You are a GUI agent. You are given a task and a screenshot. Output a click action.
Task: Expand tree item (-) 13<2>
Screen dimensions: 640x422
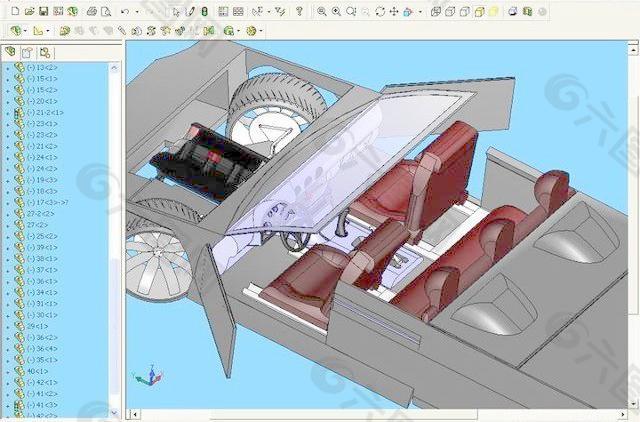(x=8, y=68)
